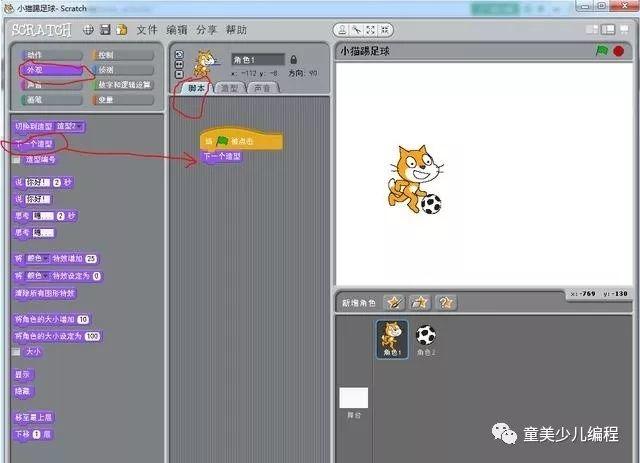Click the cat sprite on stage

(x=415, y=180)
